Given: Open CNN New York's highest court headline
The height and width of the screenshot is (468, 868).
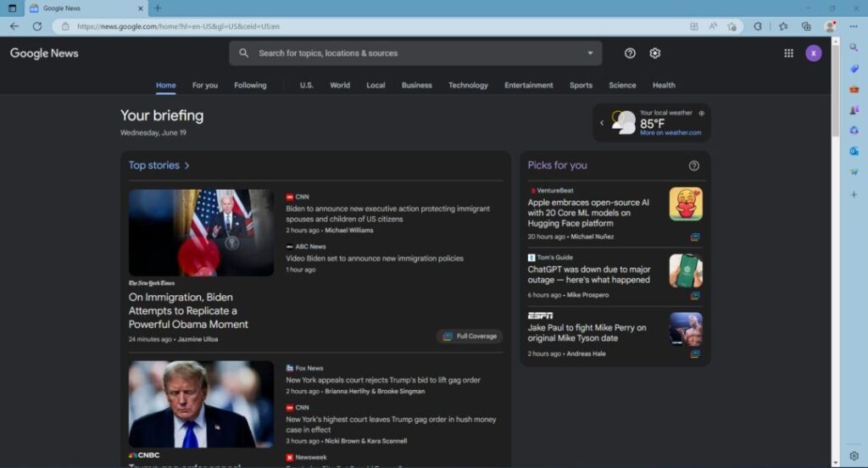Looking at the screenshot, I should coord(391,425).
